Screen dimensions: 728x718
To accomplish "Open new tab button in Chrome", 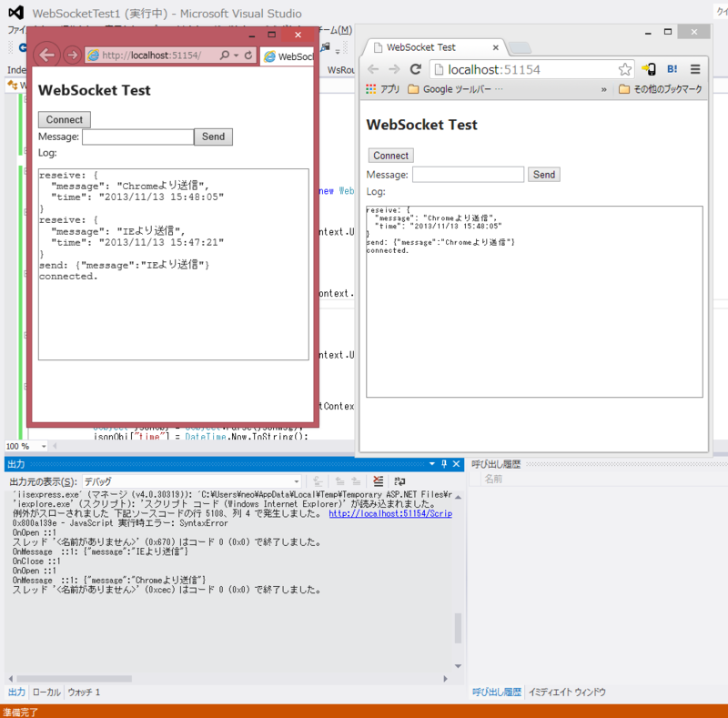I will click(520, 47).
